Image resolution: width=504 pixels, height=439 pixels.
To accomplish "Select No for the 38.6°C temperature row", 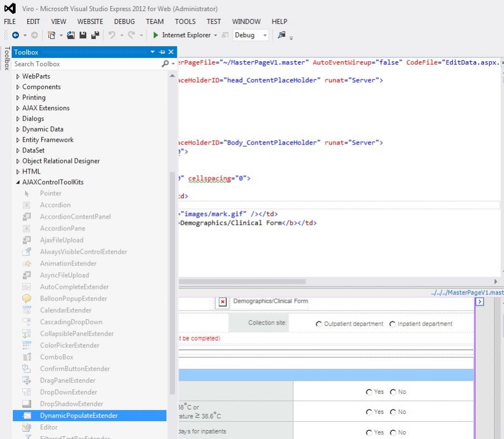I will click(x=393, y=412).
